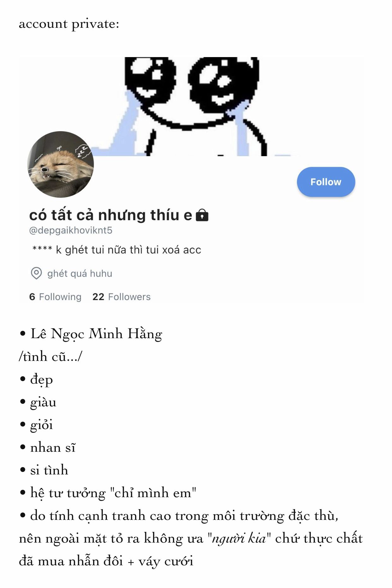Viewport: 392px width, 588px height.
Task: Click the @depgaikhoviknt5 username handle
Action: (71, 230)
